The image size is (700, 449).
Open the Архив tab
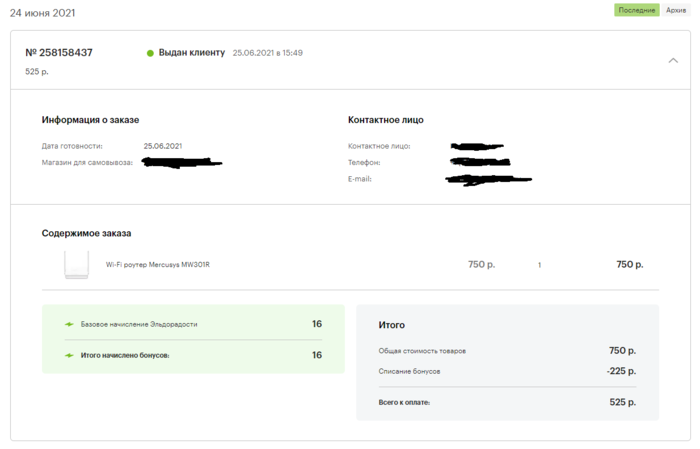click(x=676, y=10)
